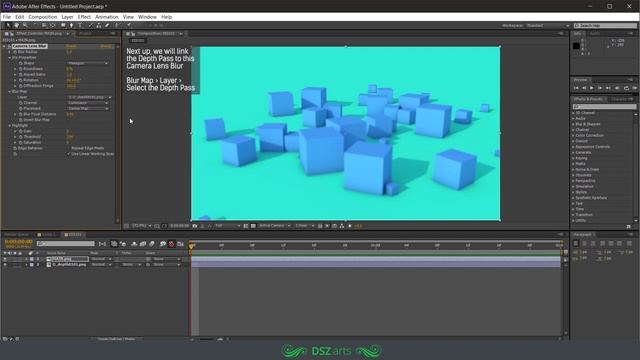Uncheck Use Linear Working Space
The image size is (640, 360).
tap(69, 154)
